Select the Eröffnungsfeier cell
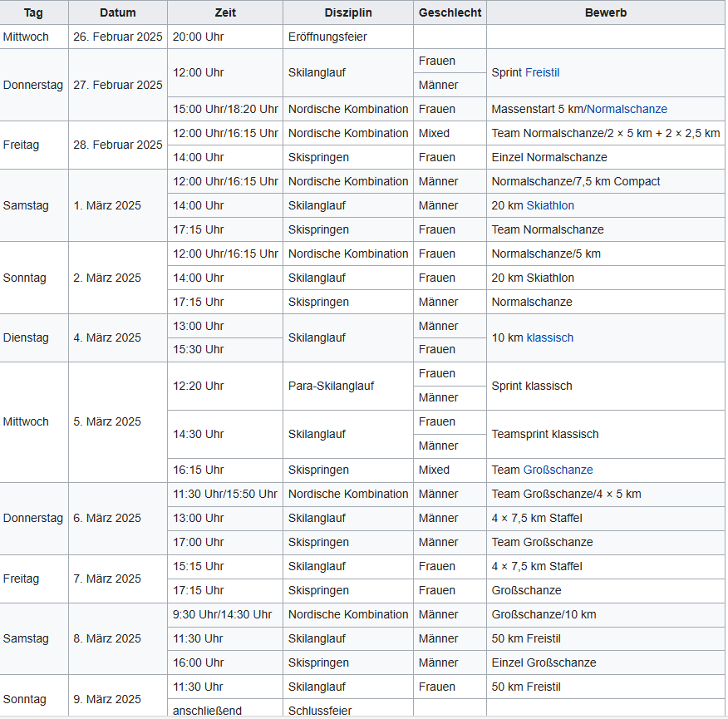 327,37
